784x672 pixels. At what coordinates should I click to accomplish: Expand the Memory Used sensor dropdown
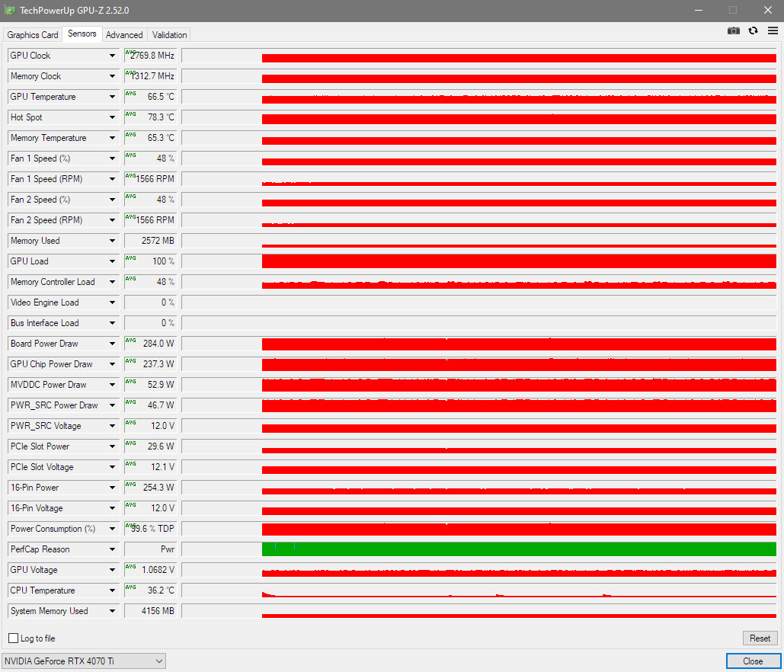click(x=112, y=241)
